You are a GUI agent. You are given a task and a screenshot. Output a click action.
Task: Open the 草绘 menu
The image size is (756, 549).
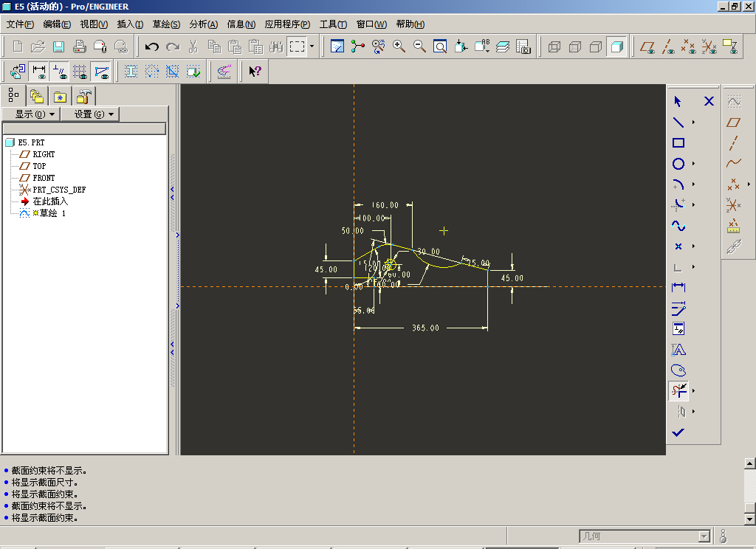[166, 24]
